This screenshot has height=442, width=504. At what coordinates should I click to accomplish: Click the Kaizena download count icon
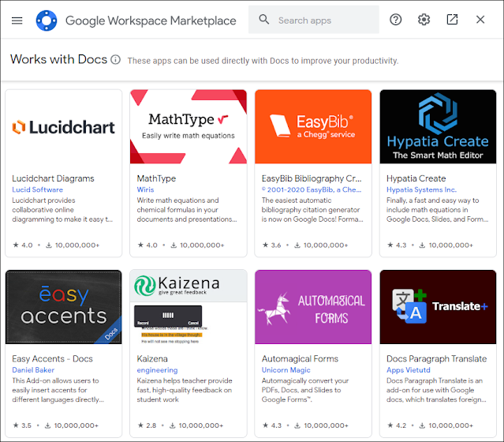tap(172, 426)
